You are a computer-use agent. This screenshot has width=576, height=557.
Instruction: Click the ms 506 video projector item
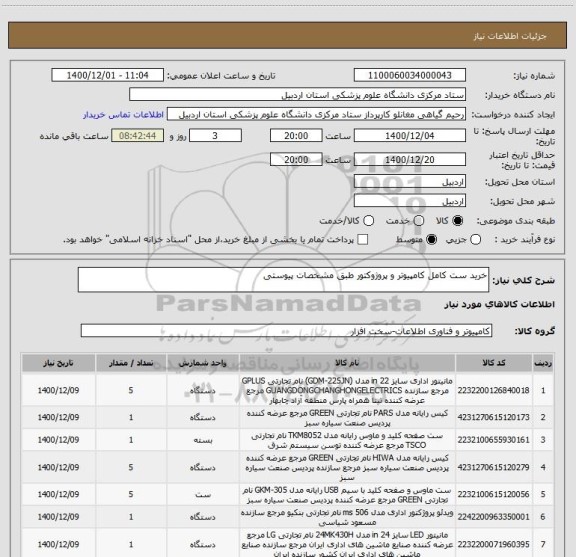pyautogui.click(x=347, y=517)
